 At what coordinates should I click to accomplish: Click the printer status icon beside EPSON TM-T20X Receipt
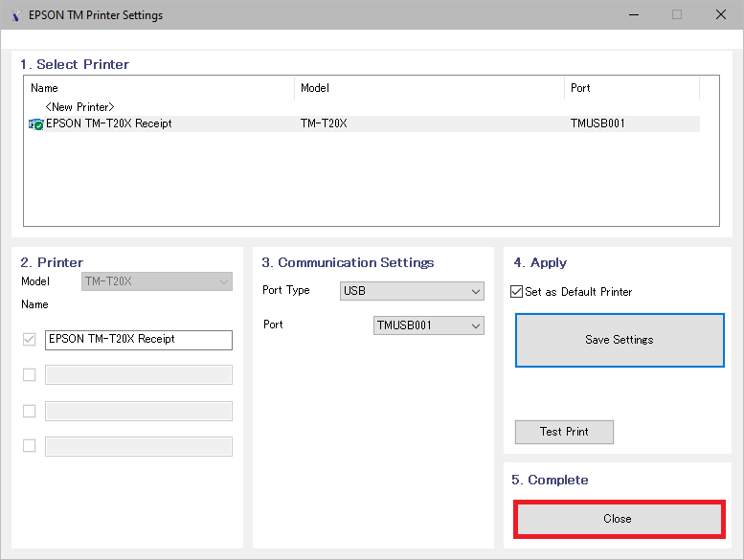[36, 124]
